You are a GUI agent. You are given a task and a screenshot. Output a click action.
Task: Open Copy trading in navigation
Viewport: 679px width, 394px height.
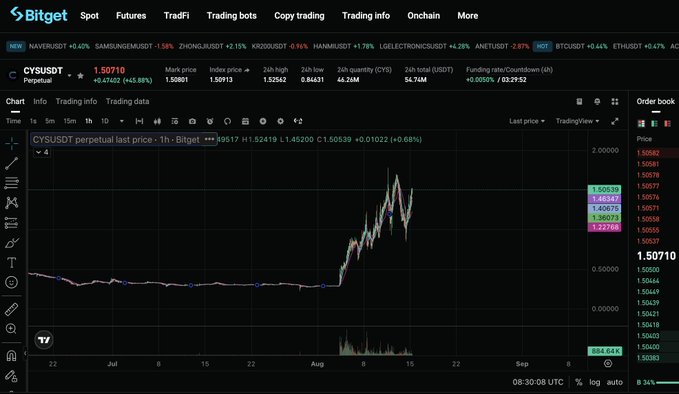(x=299, y=16)
